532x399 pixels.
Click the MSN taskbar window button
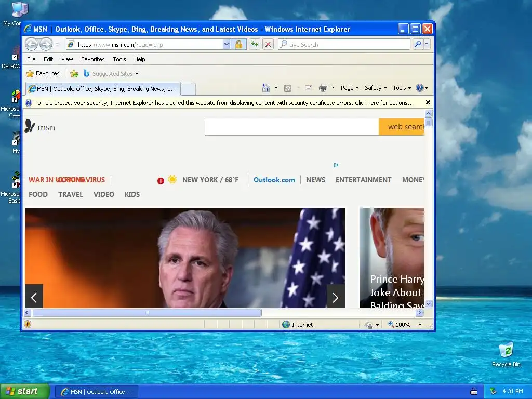(96, 392)
